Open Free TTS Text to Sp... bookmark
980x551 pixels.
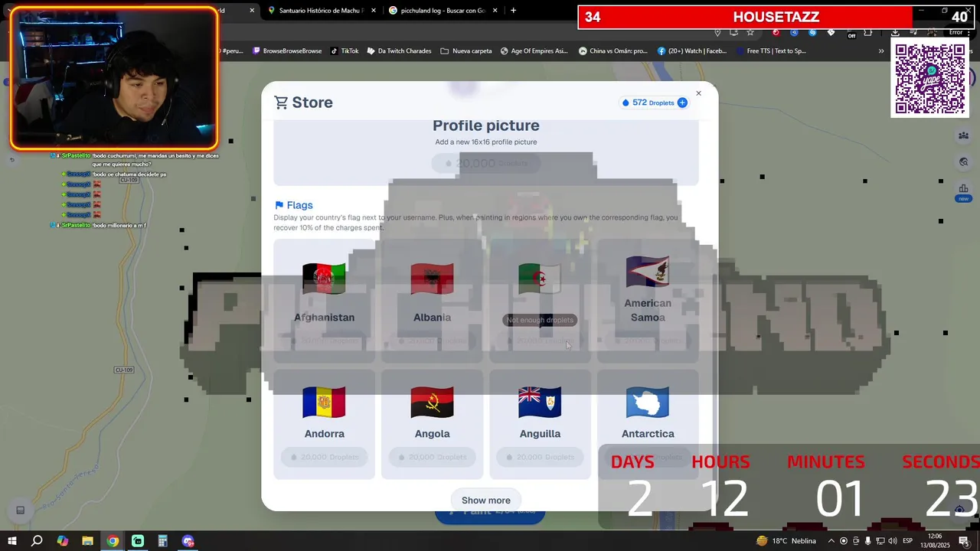(x=770, y=51)
